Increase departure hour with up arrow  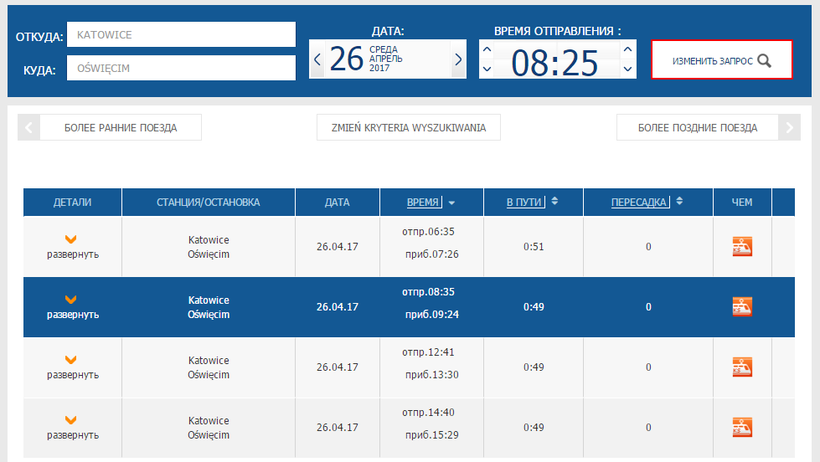pos(487,48)
